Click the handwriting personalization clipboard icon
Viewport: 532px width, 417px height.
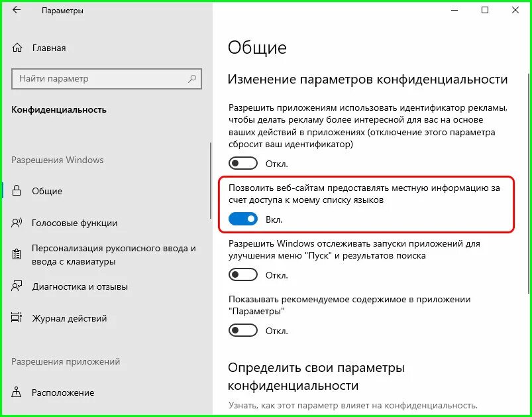pos(17,255)
